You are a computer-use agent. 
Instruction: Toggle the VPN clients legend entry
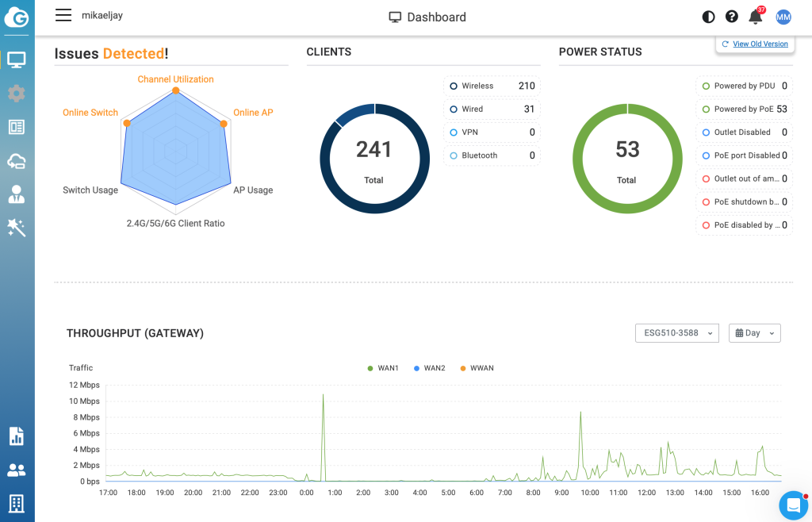click(492, 132)
